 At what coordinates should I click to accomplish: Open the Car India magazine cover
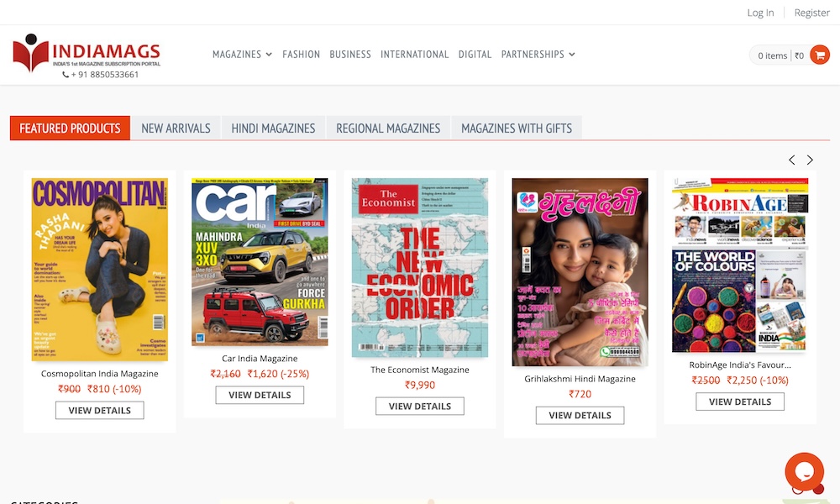click(260, 262)
